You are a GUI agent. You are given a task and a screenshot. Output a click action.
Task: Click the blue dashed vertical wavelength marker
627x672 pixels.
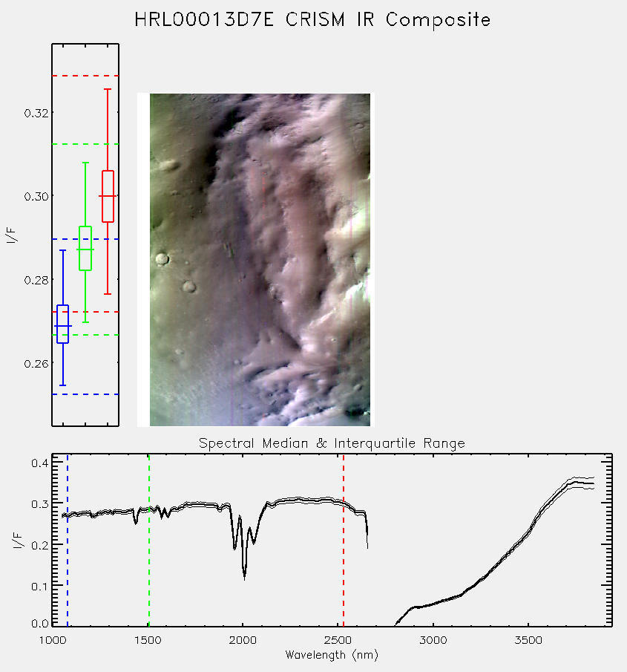pyautogui.click(x=68, y=540)
